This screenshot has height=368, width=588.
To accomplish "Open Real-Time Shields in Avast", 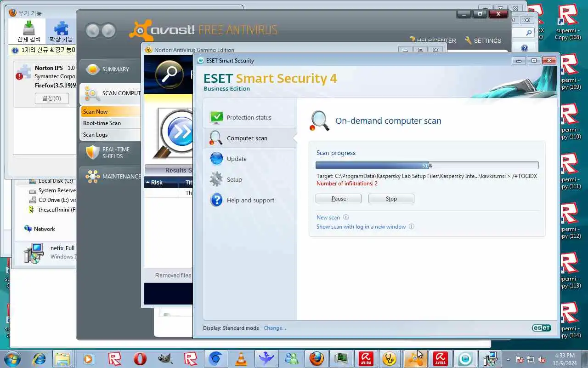I will (x=110, y=153).
